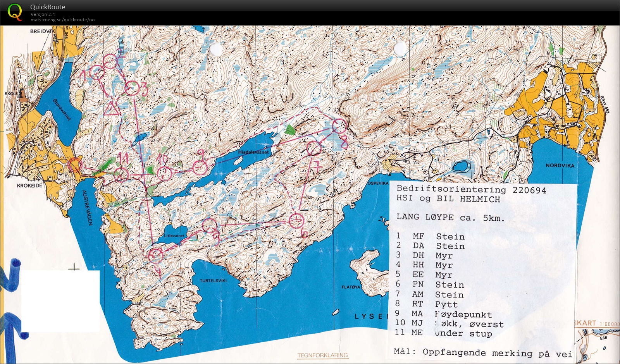The height and width of the screenshot is (364, 620).
Task: Select control description row '7 AM Stein'
Action: pyautogui.click(x=430, y=294)
